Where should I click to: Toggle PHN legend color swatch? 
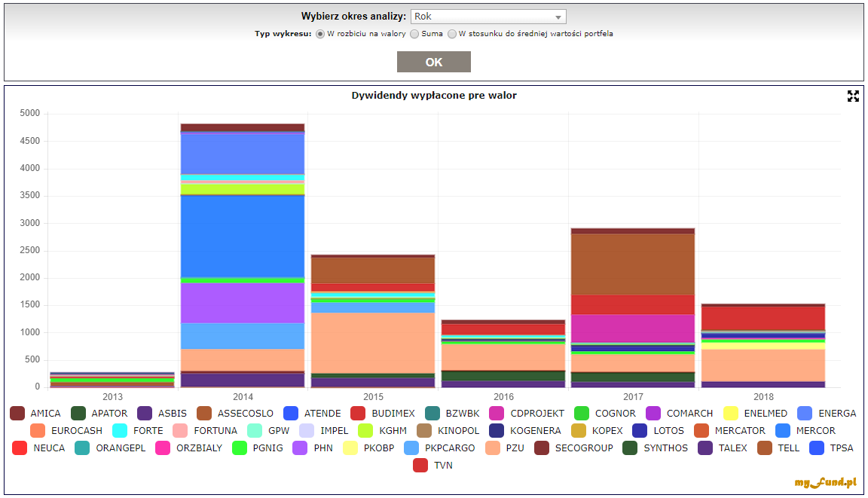300,448
